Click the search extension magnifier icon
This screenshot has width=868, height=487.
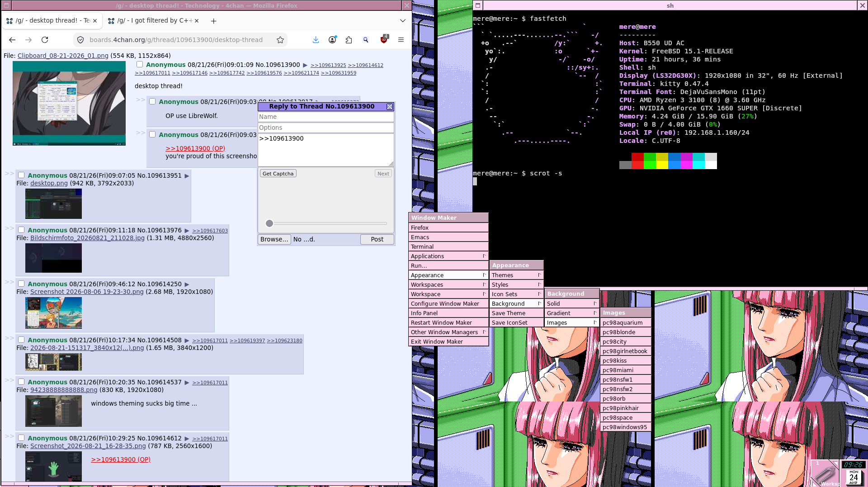pyautogui.click(x=366, y=40)
